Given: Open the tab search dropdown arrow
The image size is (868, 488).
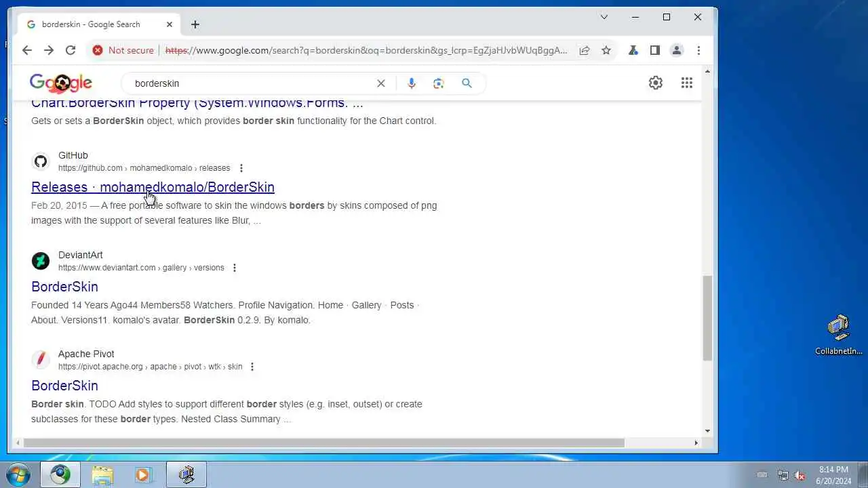Looking at the screenshot, I should coord(604,17).
